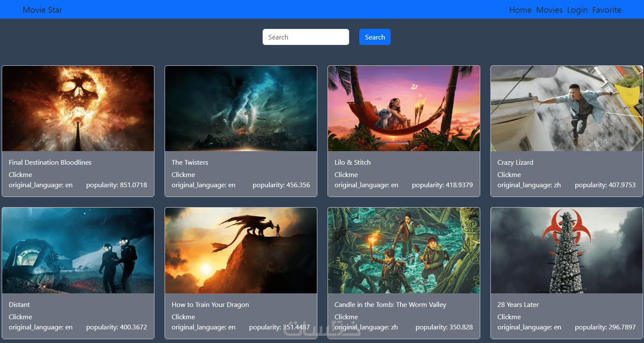This screenshot has width=644, height=343.
Task: Open the Crazy Lizard poster image
Action: click(x=567, y=109)
